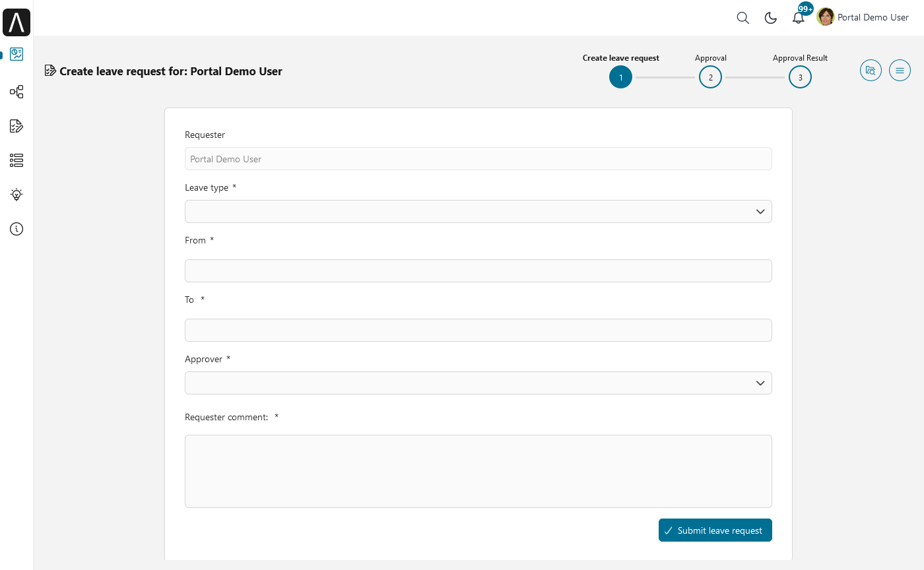Click the 99+ notification badge
The width and height of the screenshot is (924, 570).
pyautogui.click(x=805, y=9)
